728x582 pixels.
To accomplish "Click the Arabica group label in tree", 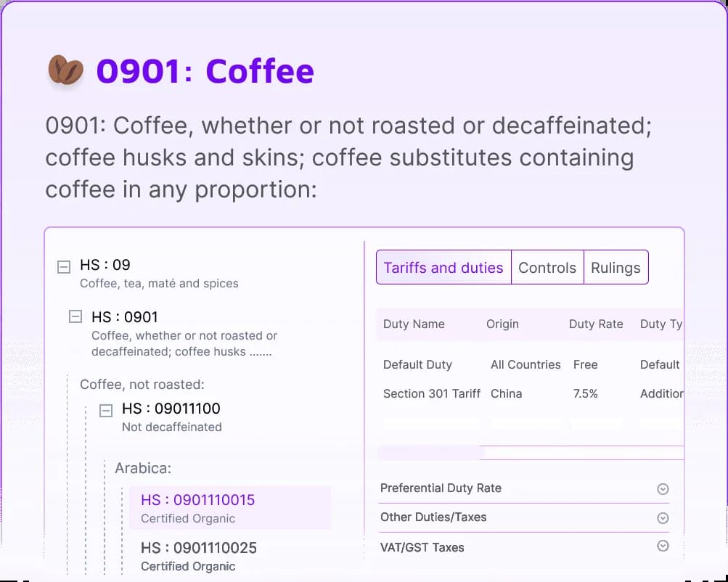I will [x=143, y=468].
